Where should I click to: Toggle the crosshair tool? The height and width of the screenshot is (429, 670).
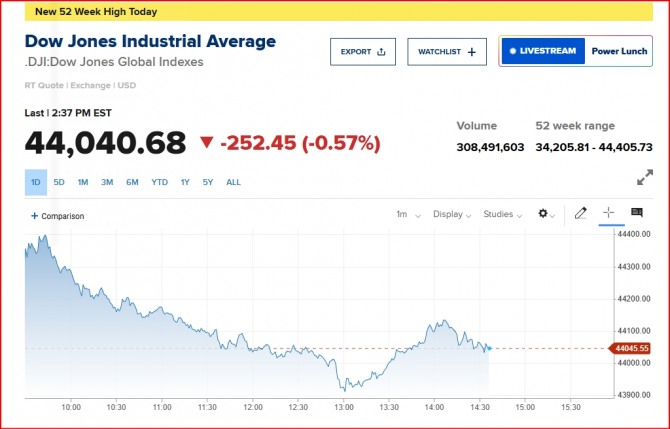coord(608,214)
